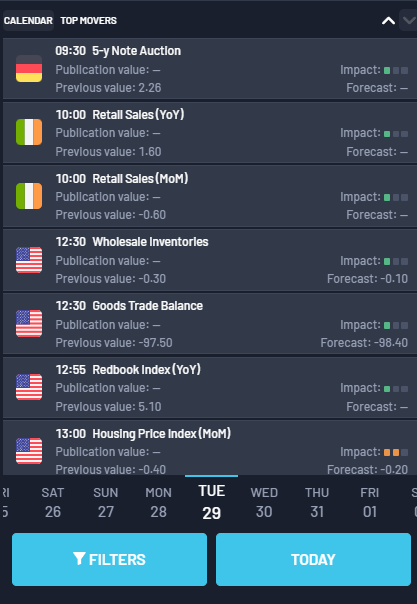The width and height of the screenshot is (417, 604).
Task: Collapse the panel with the up chevron
Action: click(x=388, y=21)
